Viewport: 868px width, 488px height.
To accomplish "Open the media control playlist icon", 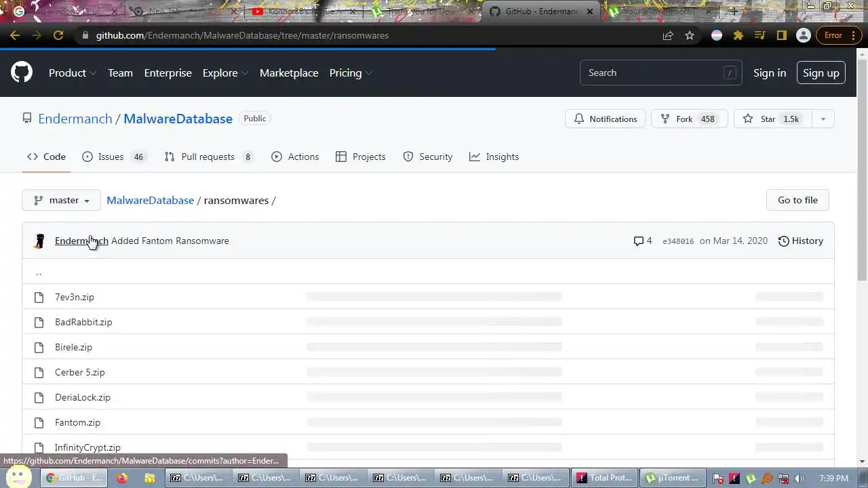I will click(x=760, y=35).
